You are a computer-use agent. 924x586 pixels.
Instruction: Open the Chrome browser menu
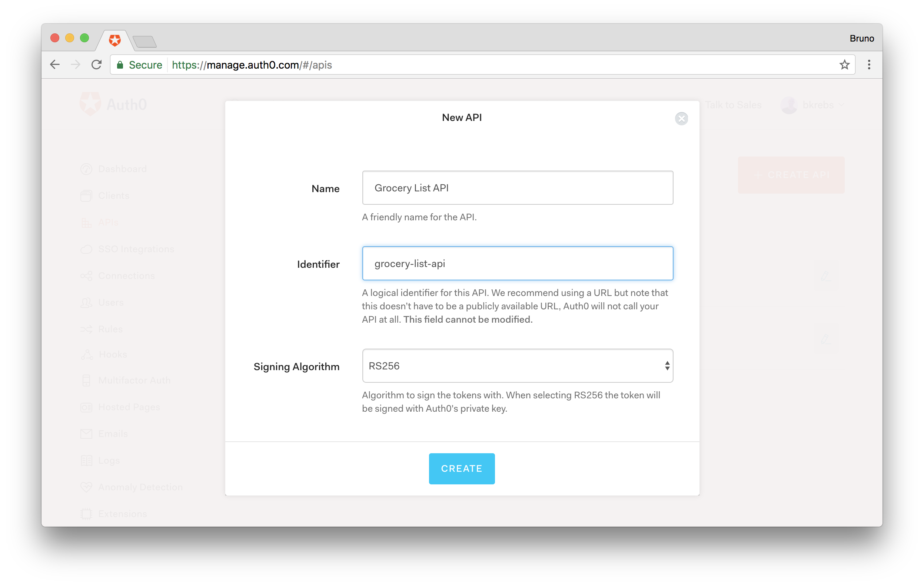click(x=869, y=65)
